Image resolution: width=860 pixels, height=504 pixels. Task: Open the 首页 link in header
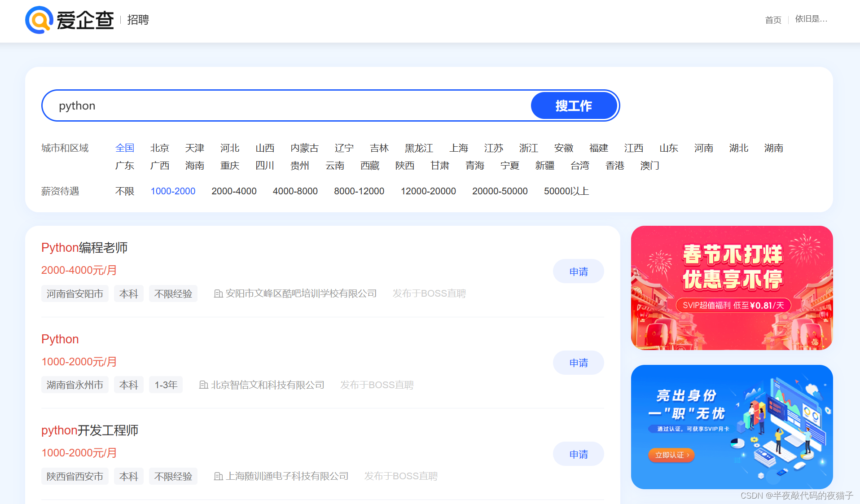[773, 20]
